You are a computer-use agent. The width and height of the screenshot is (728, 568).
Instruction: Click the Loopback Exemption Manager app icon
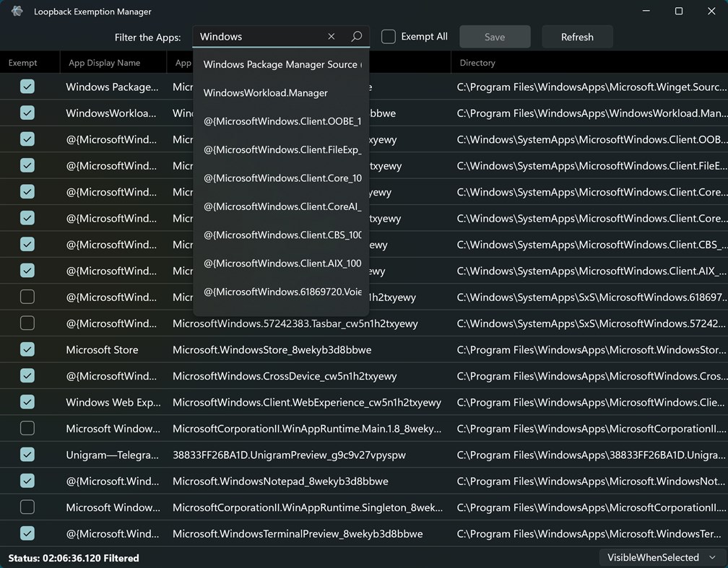tap(17, 11)
